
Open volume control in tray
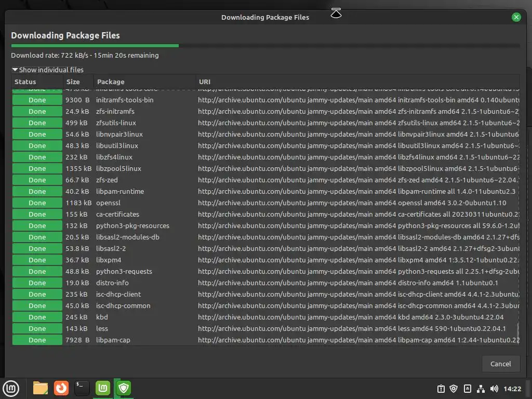click(x=494, y=389)
